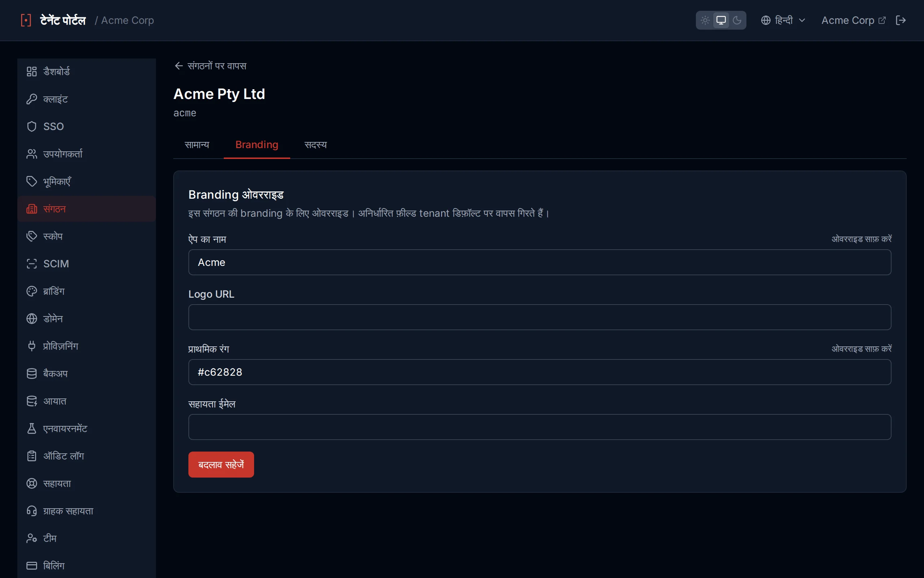Click the globe icon for डोमेन
The image size is (924, 578).
pyautogui.click(x=32, y=319)
